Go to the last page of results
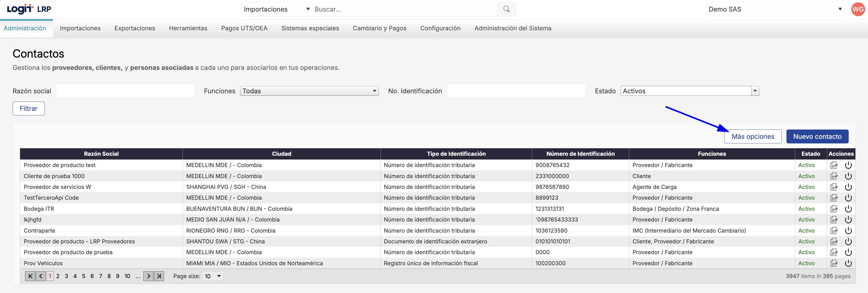The width and height of the screenshot is (868, 293). 159,276
